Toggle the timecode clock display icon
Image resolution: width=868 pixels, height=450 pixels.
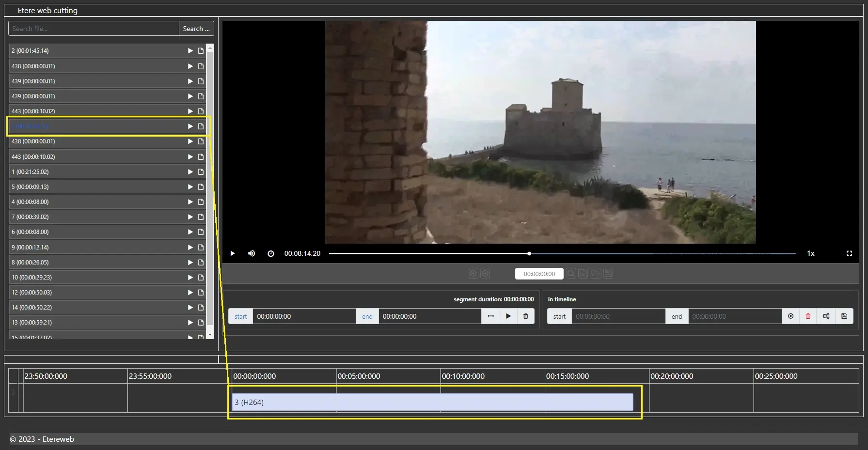[x=271, y=253]
